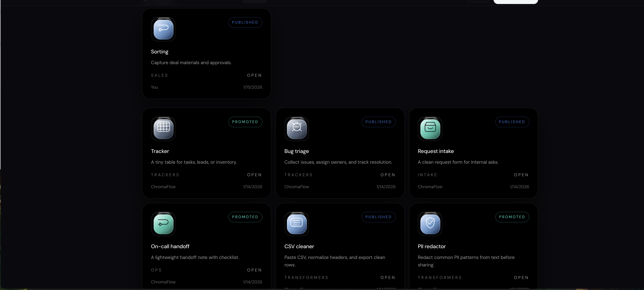644x290 pixels.
Task: Select the PII redactor shield icon
Action: point(430,224)
